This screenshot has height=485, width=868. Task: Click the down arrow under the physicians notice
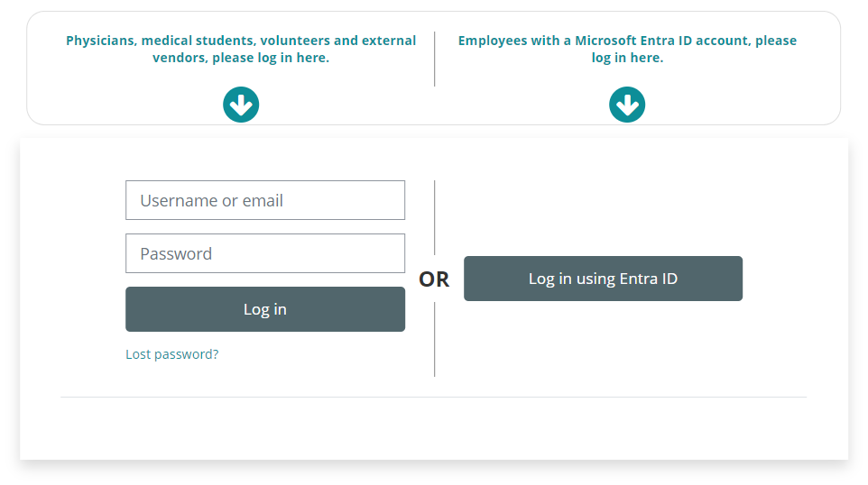coord(241,105)
